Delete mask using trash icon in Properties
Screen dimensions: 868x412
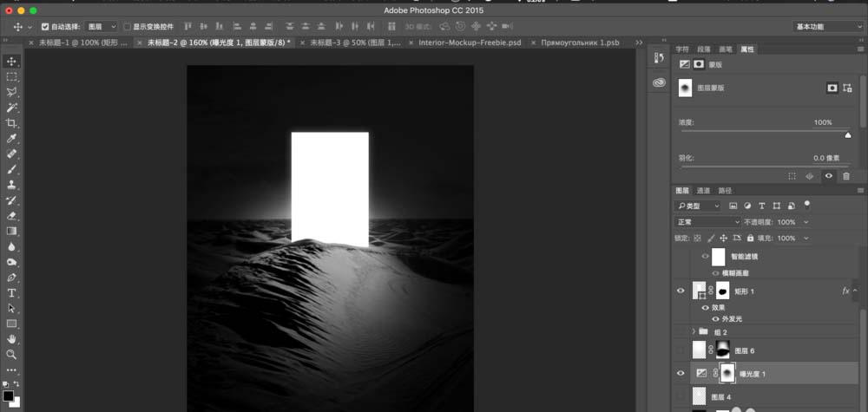pyautogui.click(x=845, y=176)
